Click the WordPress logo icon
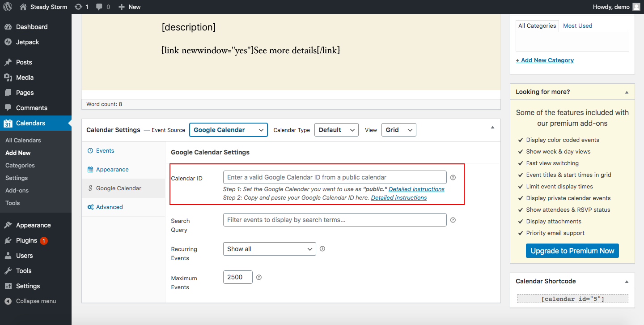The width and height of the screenshot is (644, 325). 8,7
